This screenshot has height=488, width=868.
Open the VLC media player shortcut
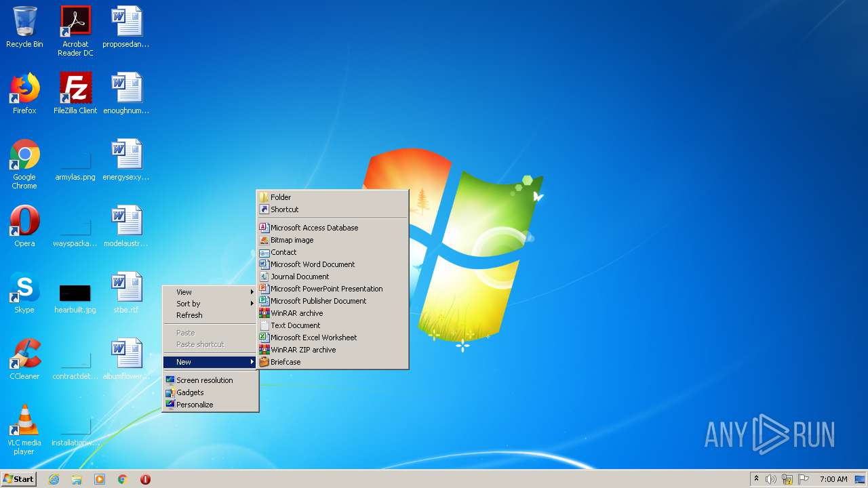coord(24,430)
